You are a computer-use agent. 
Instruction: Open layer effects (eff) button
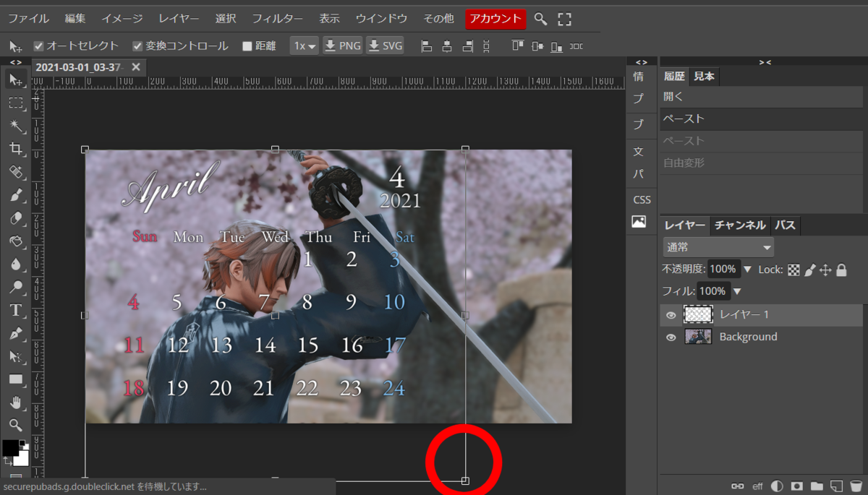[x=757, y=486]
